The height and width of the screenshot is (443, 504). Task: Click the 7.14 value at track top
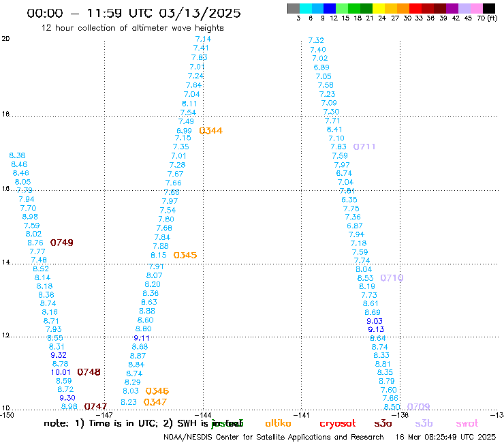click(x=203, y=39)
